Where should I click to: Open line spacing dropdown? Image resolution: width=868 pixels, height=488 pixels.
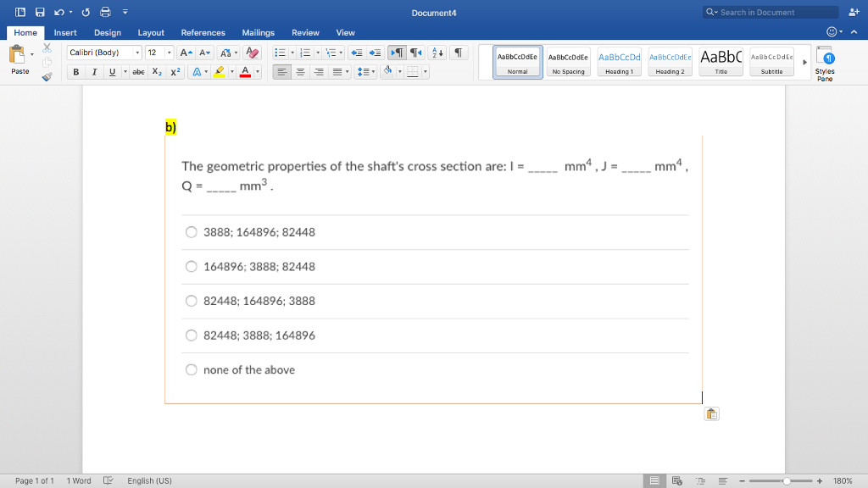(366, 72)
